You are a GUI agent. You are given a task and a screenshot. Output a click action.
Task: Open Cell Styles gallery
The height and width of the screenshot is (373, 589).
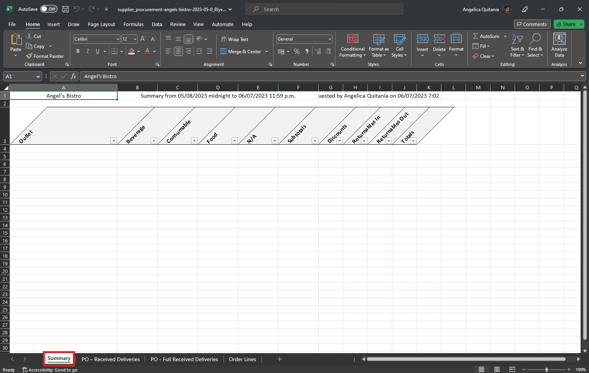coord(399,46)
